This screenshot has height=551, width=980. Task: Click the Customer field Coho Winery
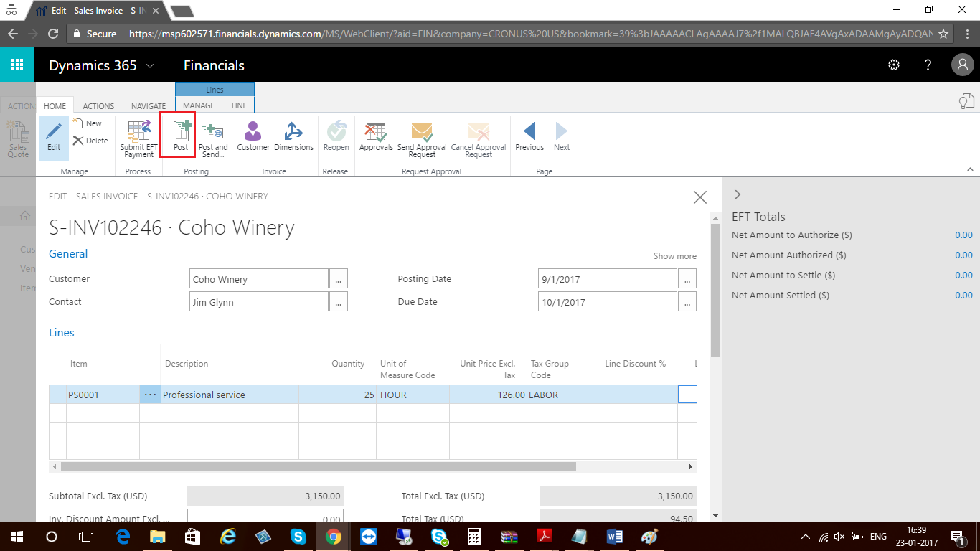pos(259,279)
